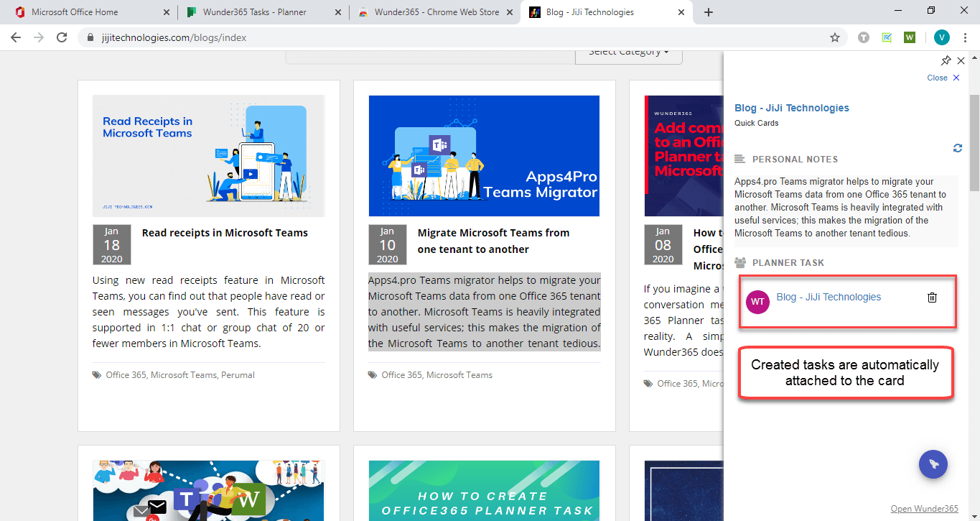Viewport: 980px width, 521px height.
Task: Click the page vertical scrollbar
Action: point(974,142)
